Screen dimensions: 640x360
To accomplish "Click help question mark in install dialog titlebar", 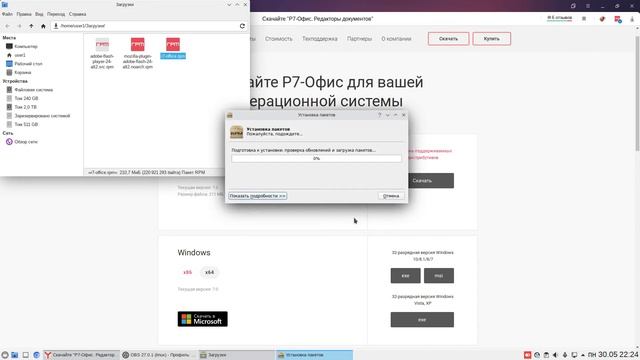I will pos(380,115).
